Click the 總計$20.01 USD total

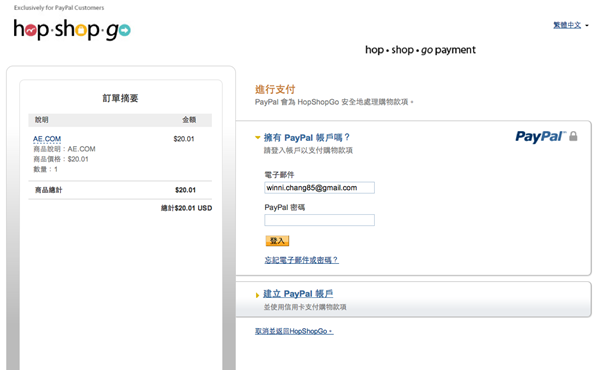186,208
